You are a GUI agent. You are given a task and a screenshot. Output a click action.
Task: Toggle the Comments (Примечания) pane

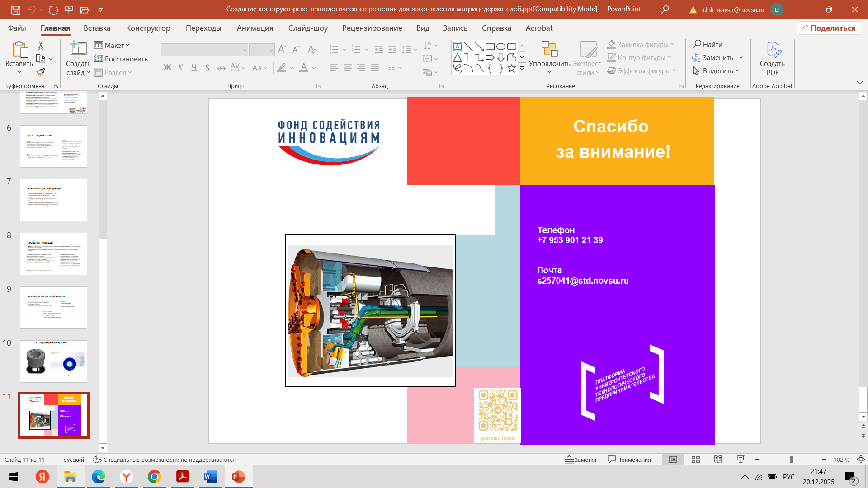point(629,460)
